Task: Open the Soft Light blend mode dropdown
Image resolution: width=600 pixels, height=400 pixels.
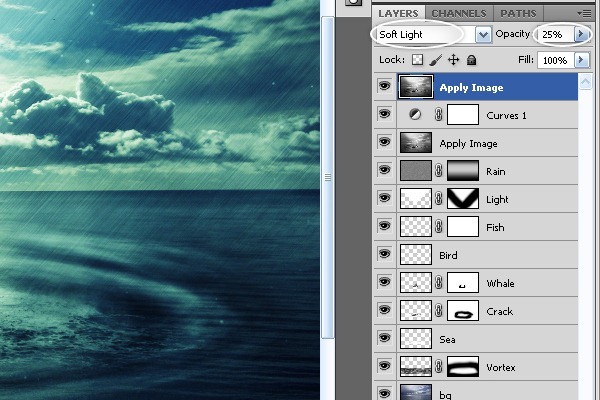Action: (484, 34)
